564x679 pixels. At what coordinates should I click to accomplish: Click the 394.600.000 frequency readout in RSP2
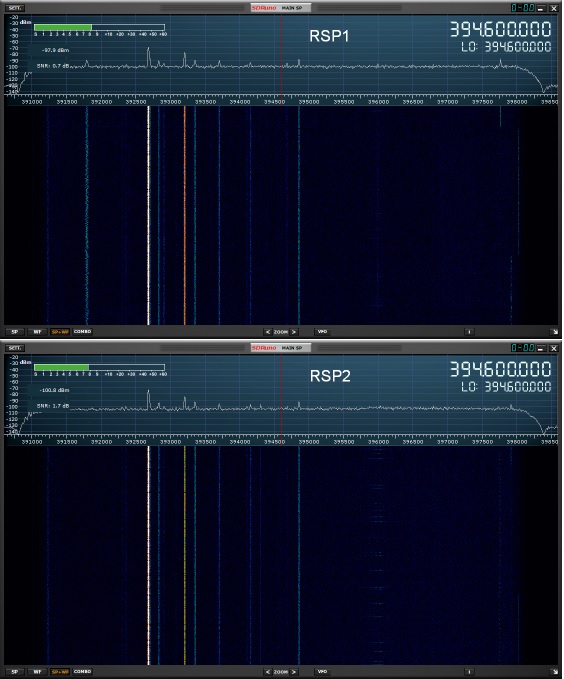500,369
